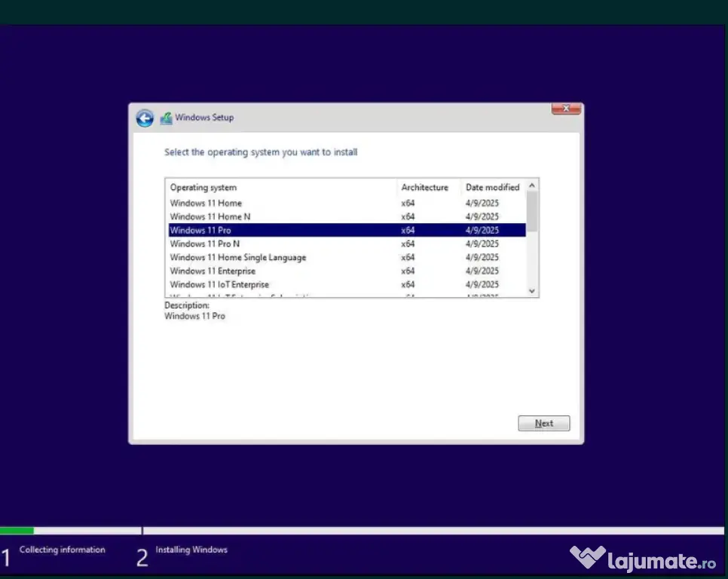Click the Next button
This screenshot has width=728, height=579.
tap(543, 424)
